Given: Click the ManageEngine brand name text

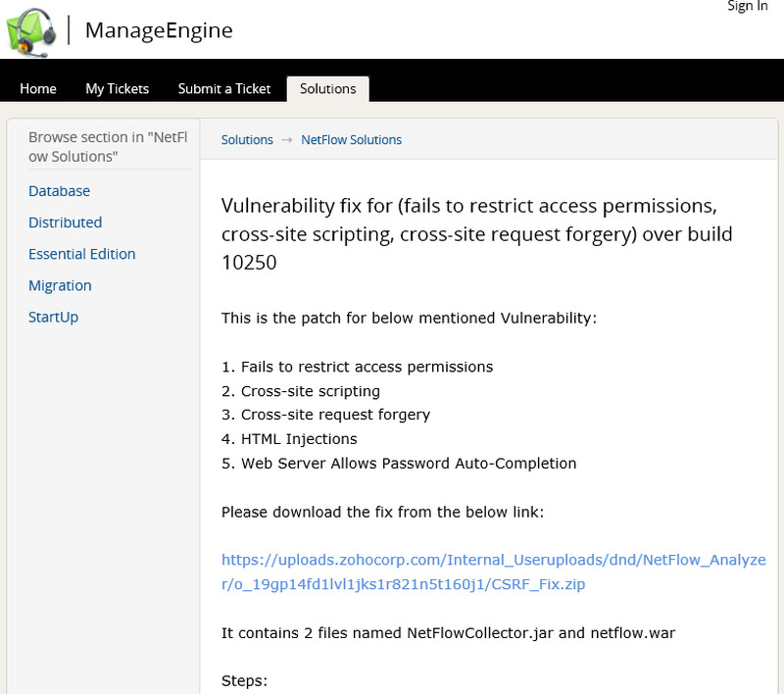Looking at the screenshot, I should click(159, 29).
